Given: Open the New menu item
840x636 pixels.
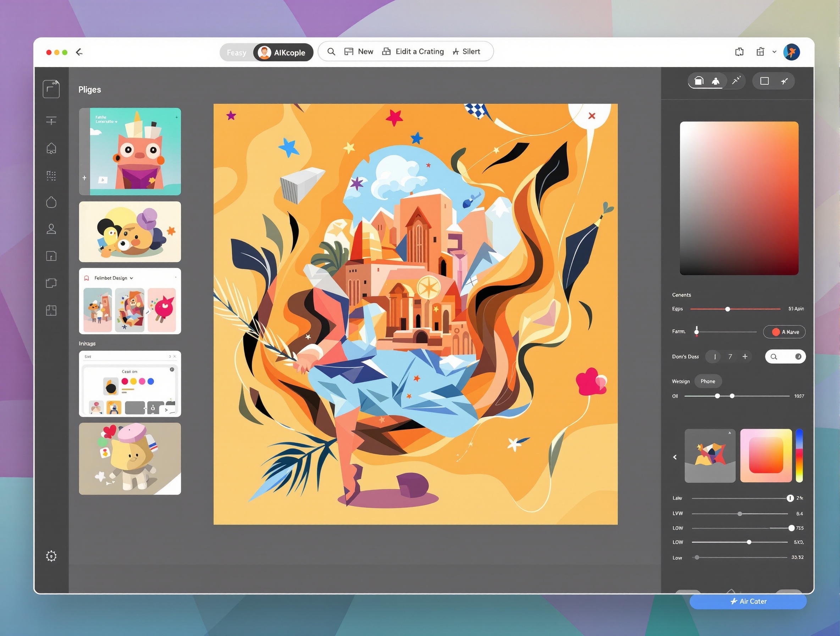Looking at the screenshot, I should (359, 52).
